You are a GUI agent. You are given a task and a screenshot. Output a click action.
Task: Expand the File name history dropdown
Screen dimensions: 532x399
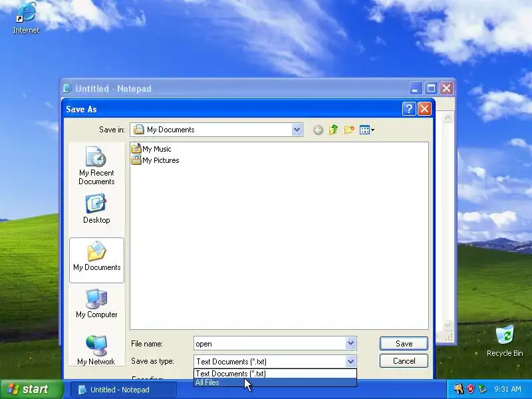click(x=351, y=343)
